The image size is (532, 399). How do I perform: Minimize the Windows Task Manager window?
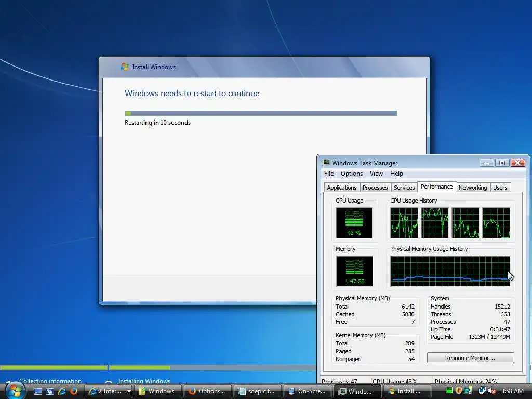[486, 163]
